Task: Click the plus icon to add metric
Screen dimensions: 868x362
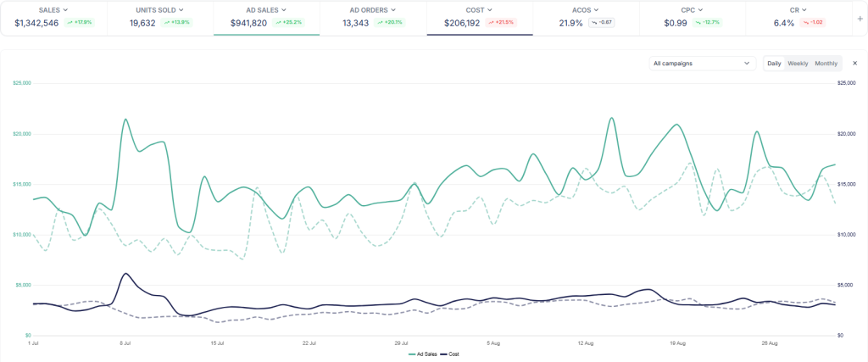Action: 860,18
